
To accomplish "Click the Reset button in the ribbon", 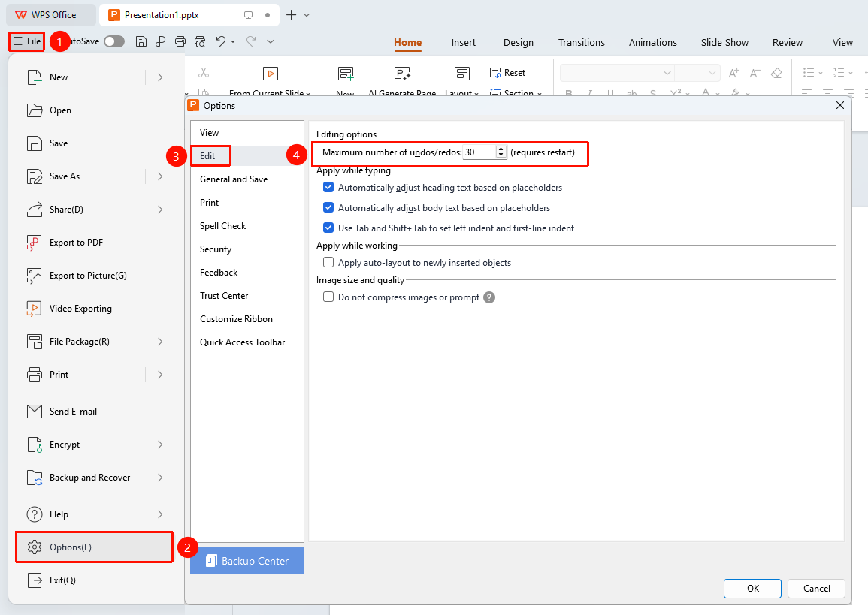I will 507,72.
